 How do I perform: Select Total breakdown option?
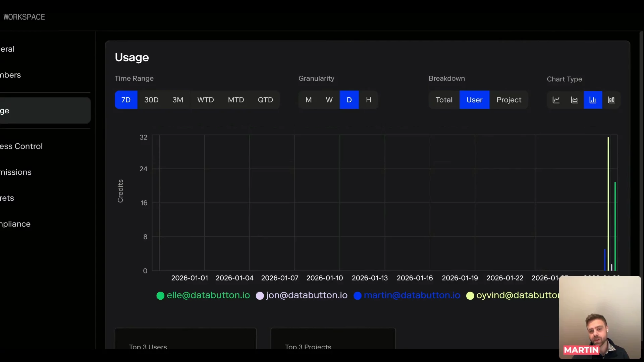444,100
